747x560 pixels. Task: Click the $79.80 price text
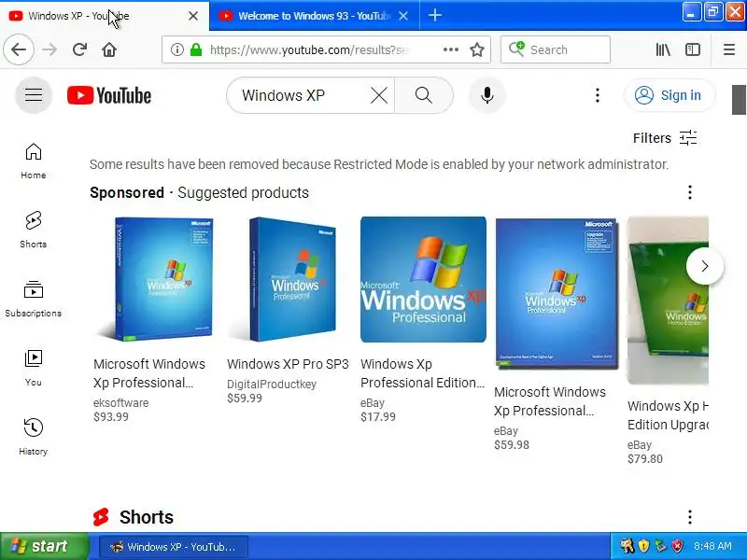[x=645, y=459]
